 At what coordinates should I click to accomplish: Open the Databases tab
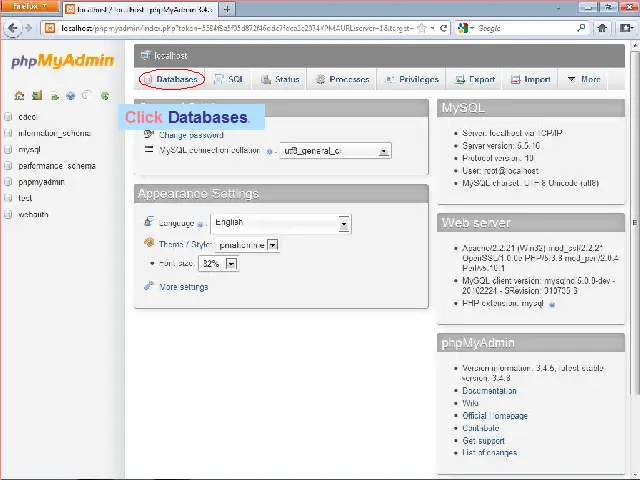172,79
